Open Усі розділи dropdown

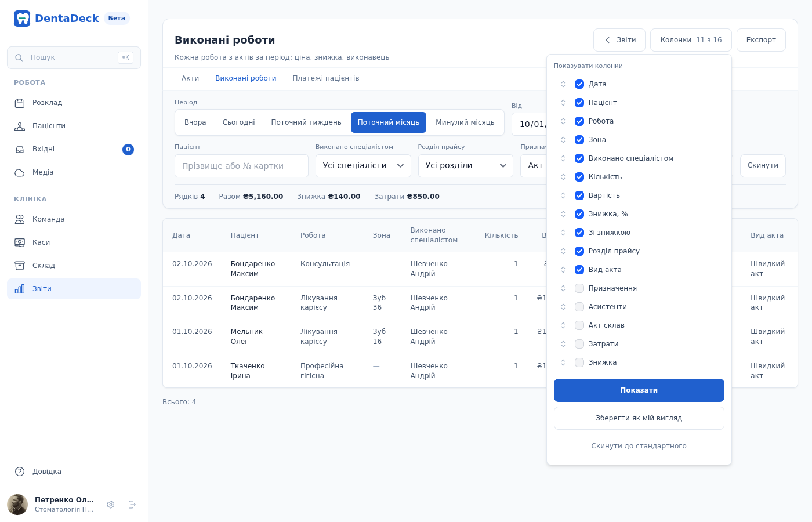(x=466, y=166)
